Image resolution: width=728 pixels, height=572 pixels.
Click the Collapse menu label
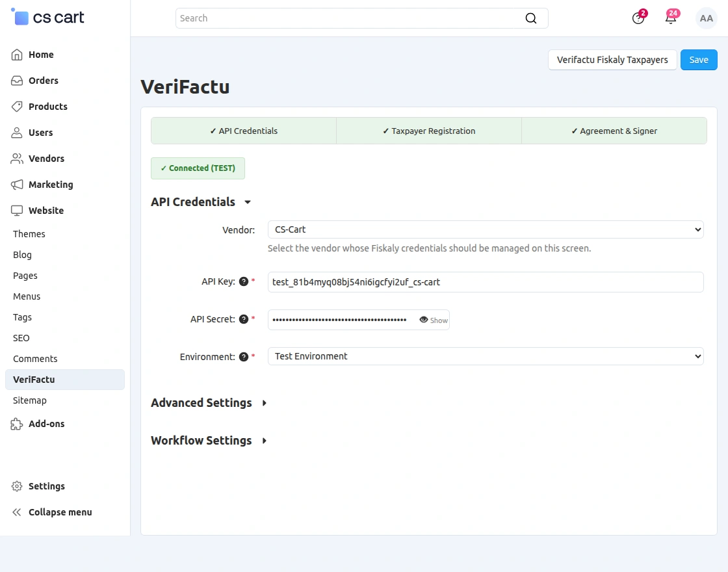coord(60,512)
